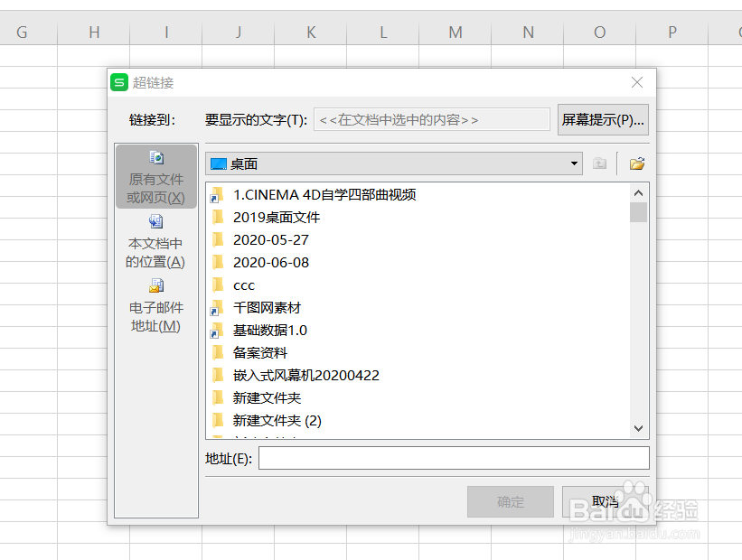The width and height of the screenshot is (742, 560).
Task: Click the 要显示的文字 text field
Action: click(x=432, y=118)
